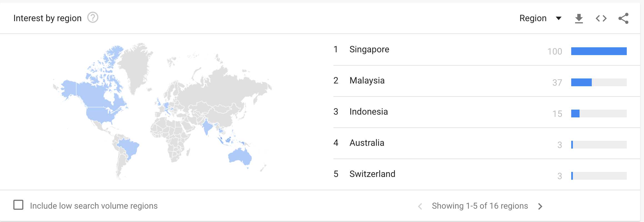Click Australia in the ranking list

[367, 143]
